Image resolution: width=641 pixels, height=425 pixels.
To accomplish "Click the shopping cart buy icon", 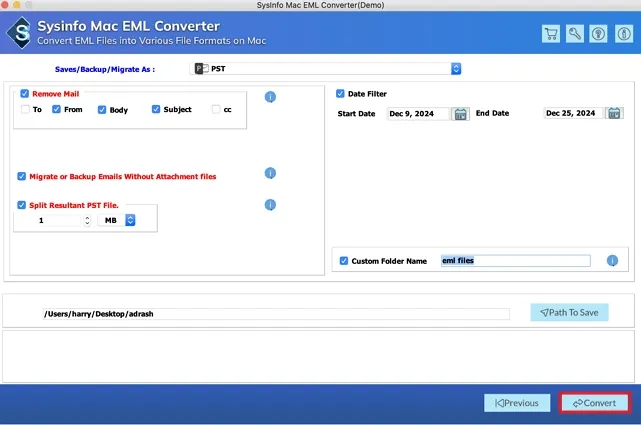I will pos(551,34).
